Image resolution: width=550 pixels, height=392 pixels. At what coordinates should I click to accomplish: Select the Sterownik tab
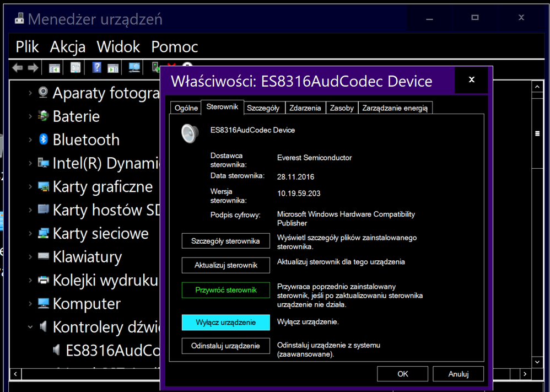click(x=223, y=107)
